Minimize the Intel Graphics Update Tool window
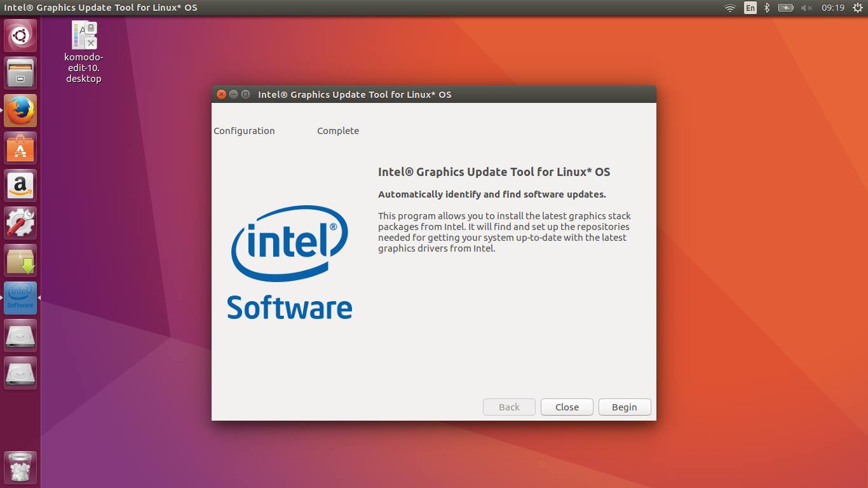Image resolution: width=868 pixels, height=488 pixels. click(233, 94)
